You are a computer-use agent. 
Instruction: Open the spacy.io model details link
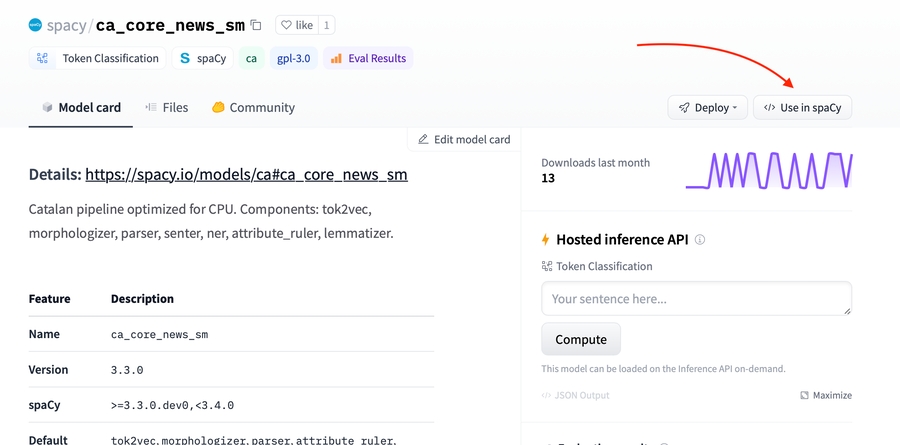pyautogui.click(x=246, y=174)
